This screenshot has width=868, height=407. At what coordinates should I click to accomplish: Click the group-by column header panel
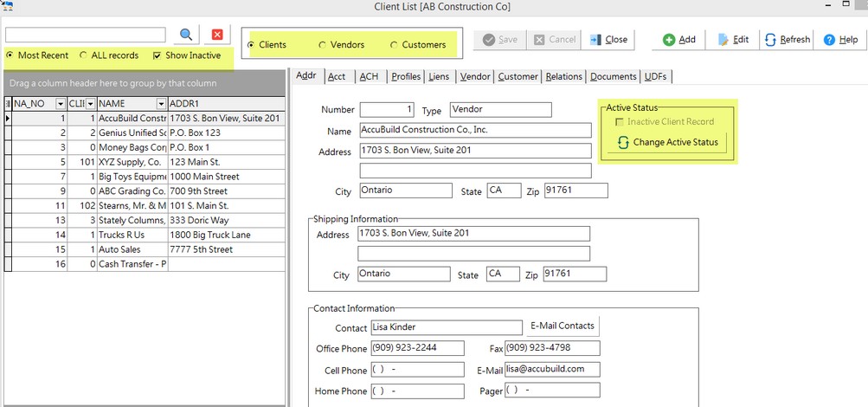145,83
